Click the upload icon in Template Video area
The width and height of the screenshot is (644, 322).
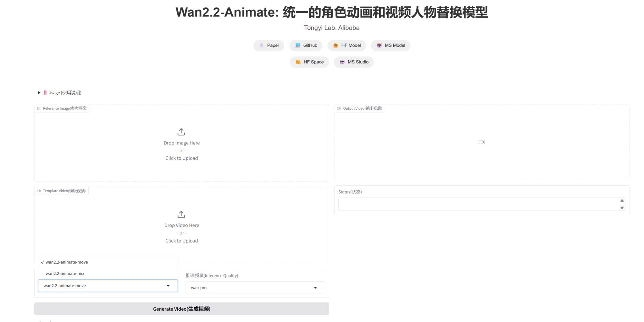pos(181,214)
